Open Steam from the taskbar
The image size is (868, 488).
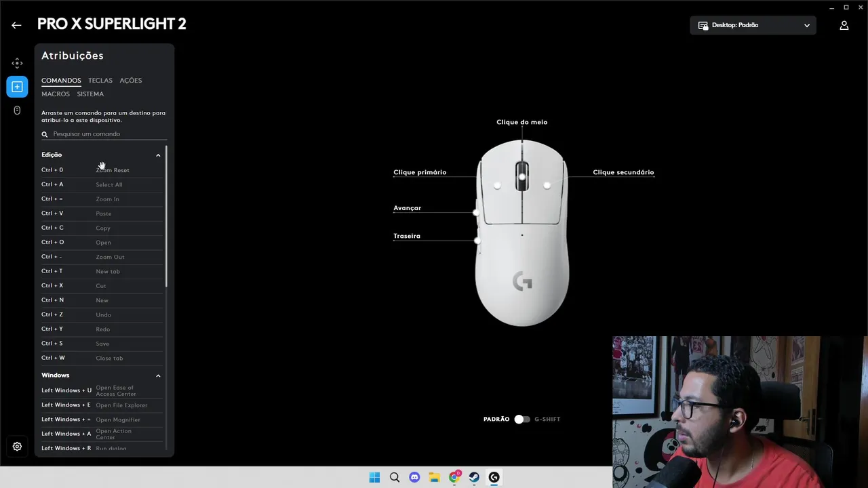(x=474, y=477)
